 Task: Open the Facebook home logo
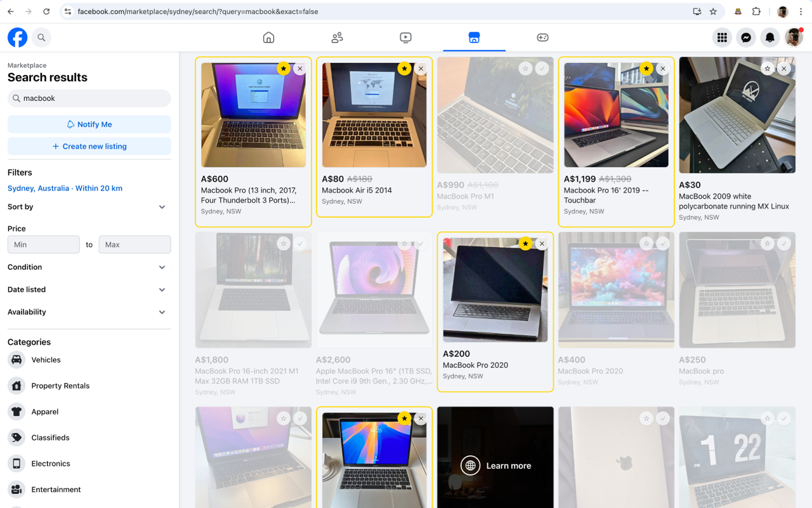click(x=18, y=37)
